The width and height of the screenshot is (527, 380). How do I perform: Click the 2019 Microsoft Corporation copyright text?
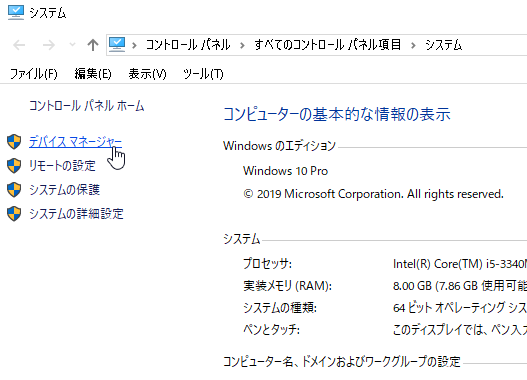point(373,194)
